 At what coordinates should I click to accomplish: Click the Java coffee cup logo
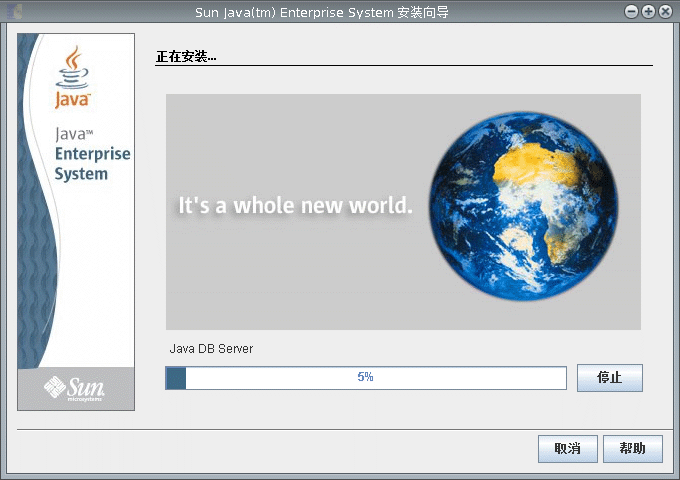[72, 77]
